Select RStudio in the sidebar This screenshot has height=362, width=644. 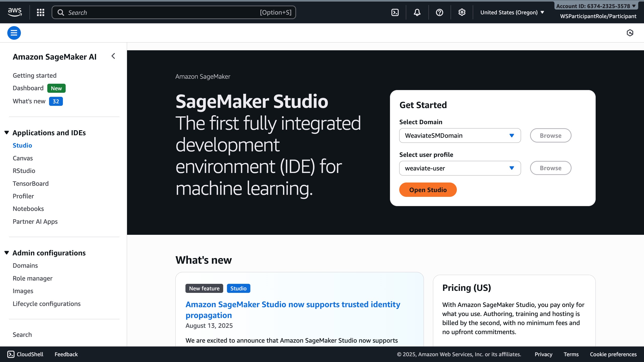coord(24,171)
